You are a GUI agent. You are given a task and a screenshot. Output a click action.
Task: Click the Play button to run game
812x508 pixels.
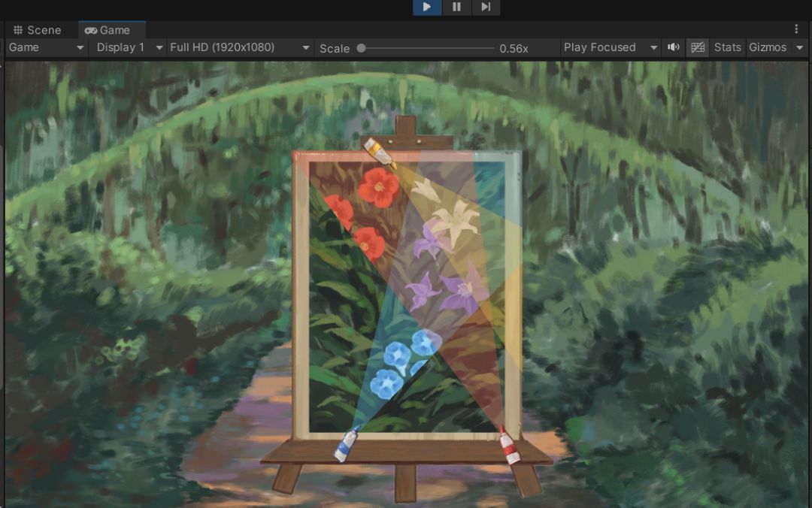427,8
